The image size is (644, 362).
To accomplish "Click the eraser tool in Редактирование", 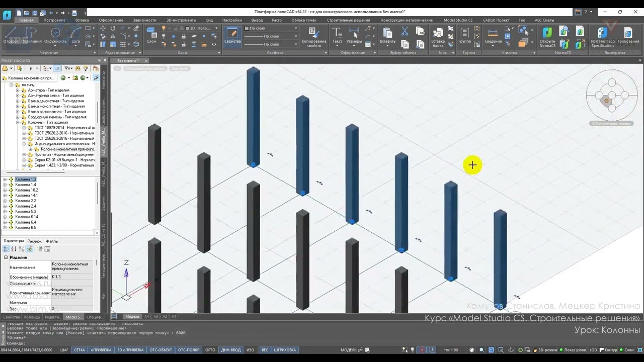I will pyautogui.click(x=136, y=29).
